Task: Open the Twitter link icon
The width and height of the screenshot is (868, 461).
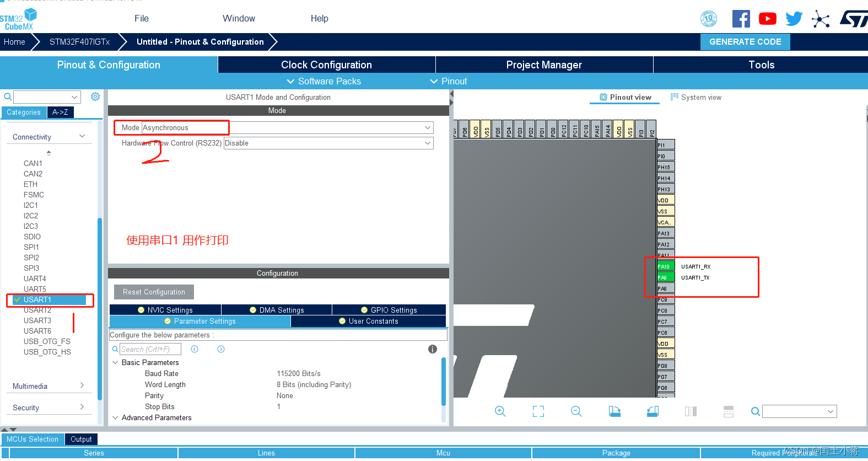Action: (x=794, y=19)
